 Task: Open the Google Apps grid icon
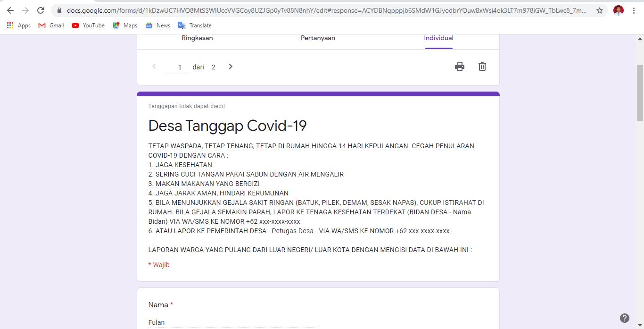10,25
